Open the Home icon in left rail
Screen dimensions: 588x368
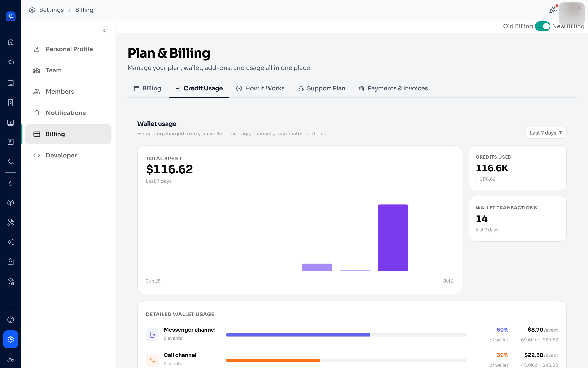pos(10,42)
